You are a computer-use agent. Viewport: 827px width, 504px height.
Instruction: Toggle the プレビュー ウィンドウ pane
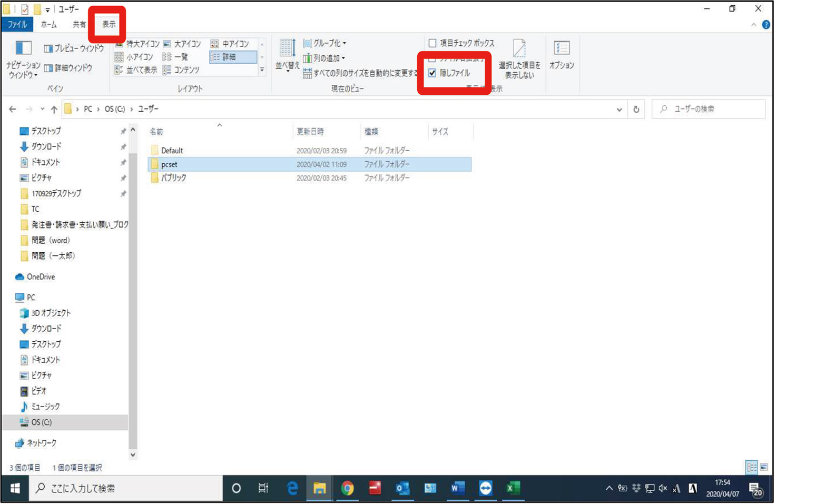[x=74, y=48]
